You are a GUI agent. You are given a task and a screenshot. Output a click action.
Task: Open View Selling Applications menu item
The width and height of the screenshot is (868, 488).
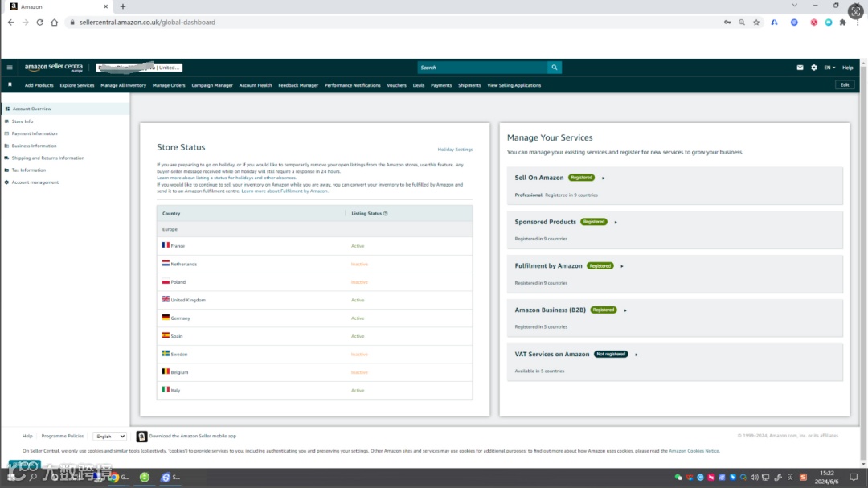pos(514,85)
